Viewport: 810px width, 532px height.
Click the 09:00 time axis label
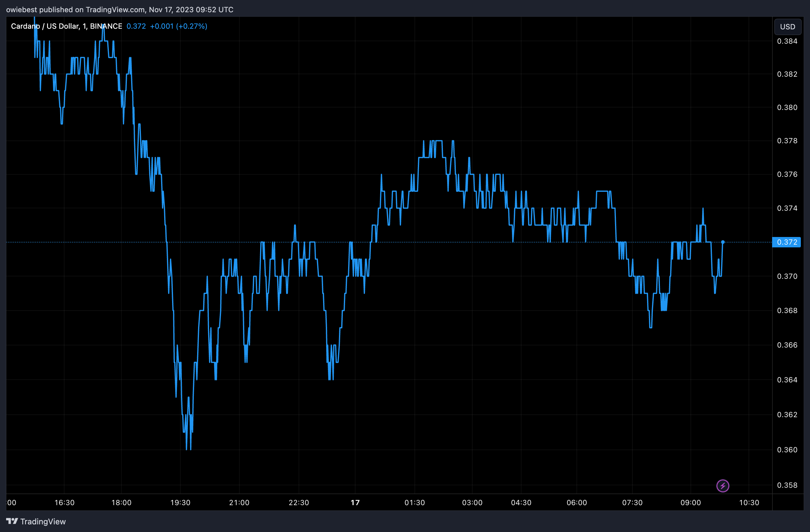click(x=690, y=502)
